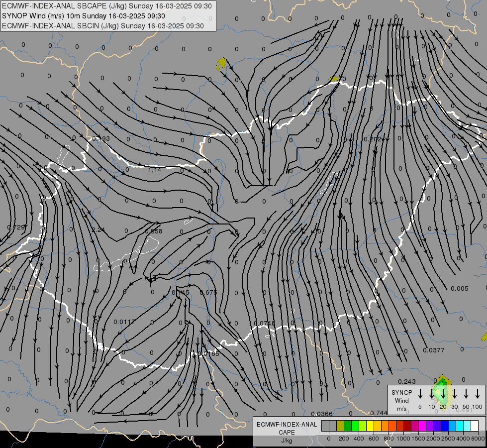Click the SYNOP Wind 10m title line

83,16
